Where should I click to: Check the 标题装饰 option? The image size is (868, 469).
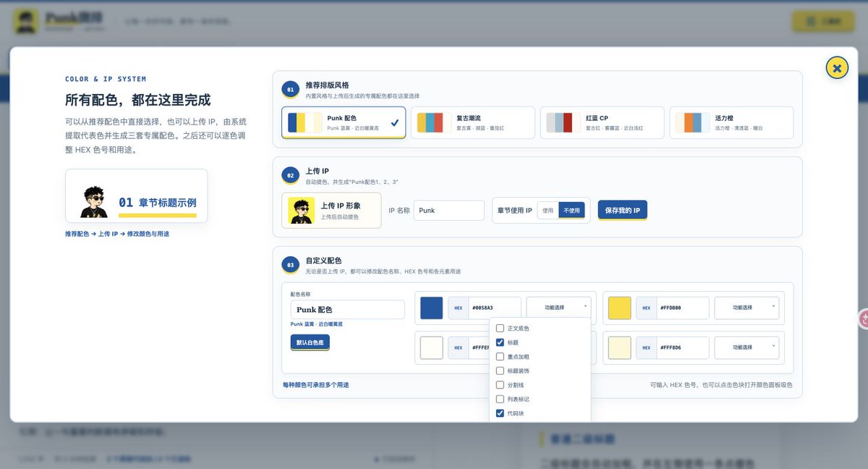click(500, 371)
